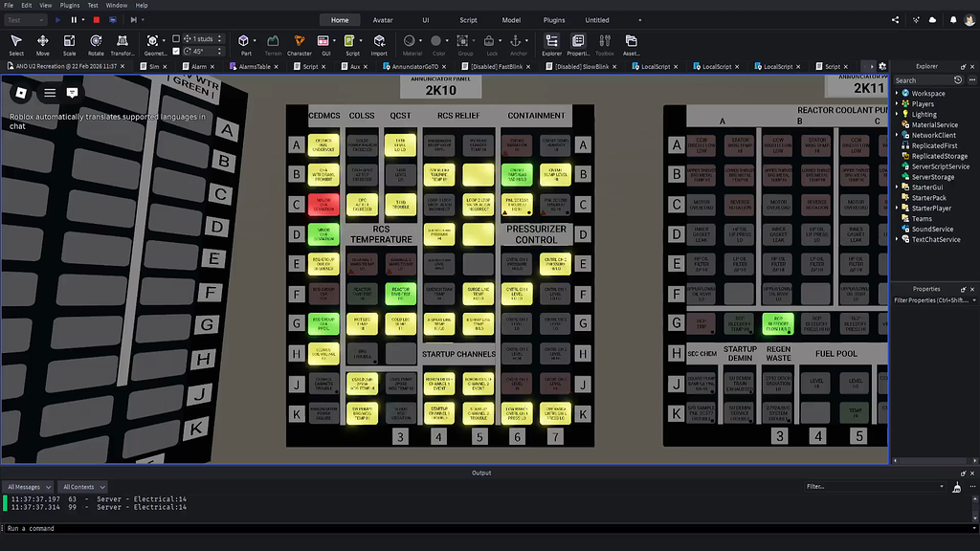
Task: Click the share icon in top bar
Action: (896, 20)
